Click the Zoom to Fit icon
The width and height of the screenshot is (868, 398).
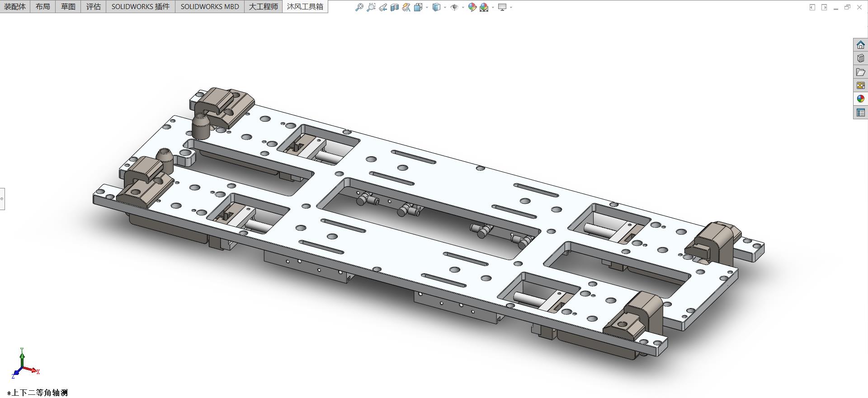[x=359, y=7]
